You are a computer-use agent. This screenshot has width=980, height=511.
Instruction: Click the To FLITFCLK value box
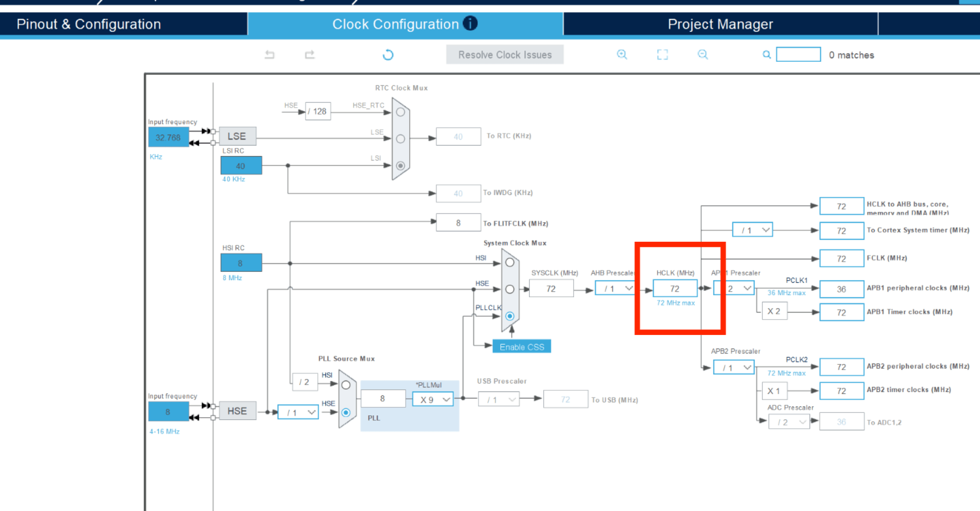tap(458, 223)
